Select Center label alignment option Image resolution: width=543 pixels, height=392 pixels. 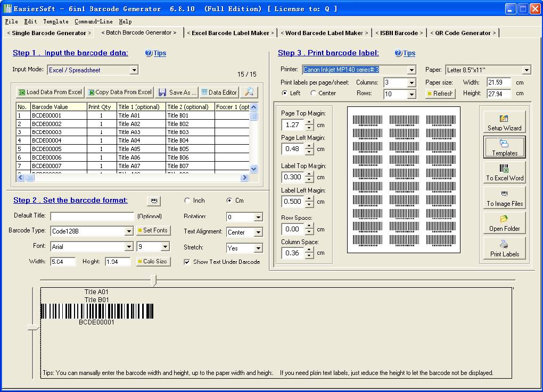[314, 93]
